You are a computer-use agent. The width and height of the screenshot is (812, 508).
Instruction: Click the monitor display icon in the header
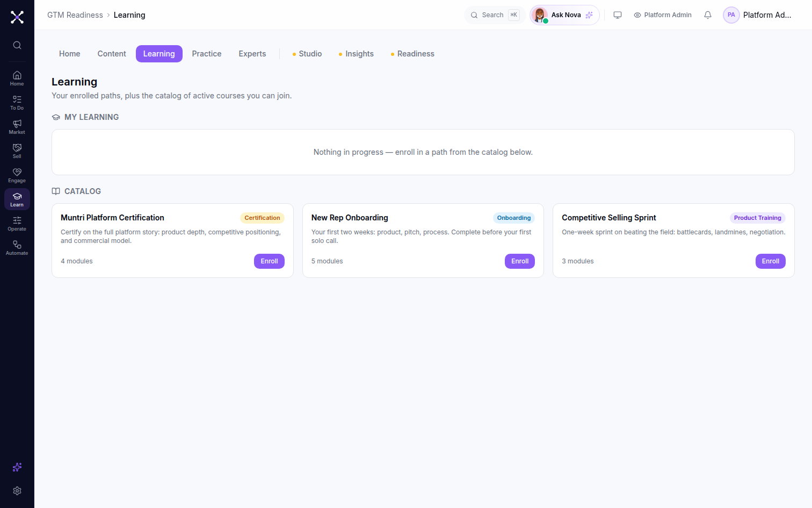click(618, 15)
